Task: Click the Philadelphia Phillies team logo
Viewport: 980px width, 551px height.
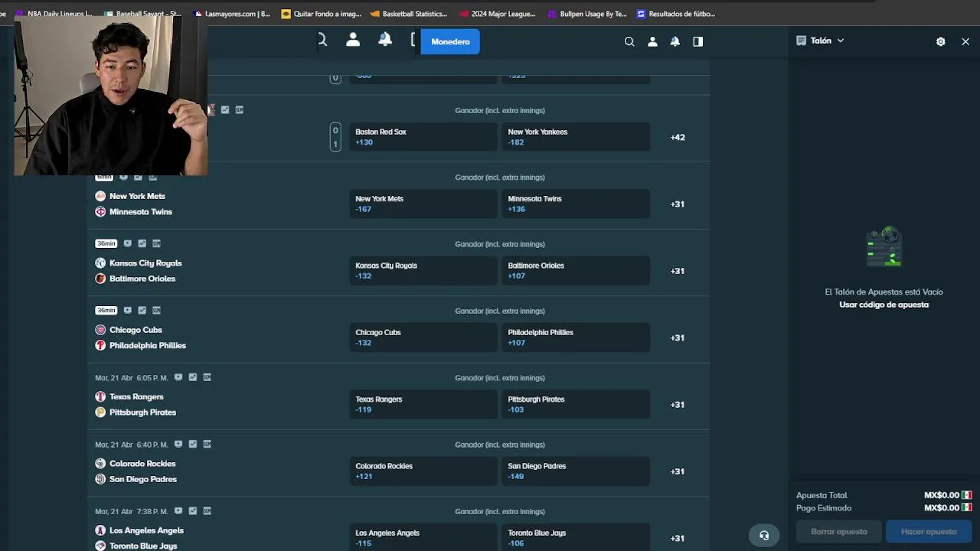Action: coord(100,345)
